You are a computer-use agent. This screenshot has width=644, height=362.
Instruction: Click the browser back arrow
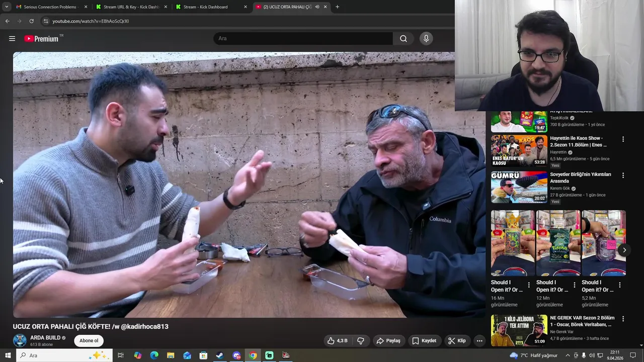8,21
